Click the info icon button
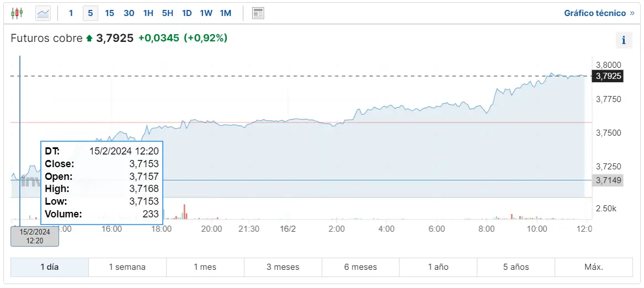This screenshot has height=288, width=644. point(624,40)
